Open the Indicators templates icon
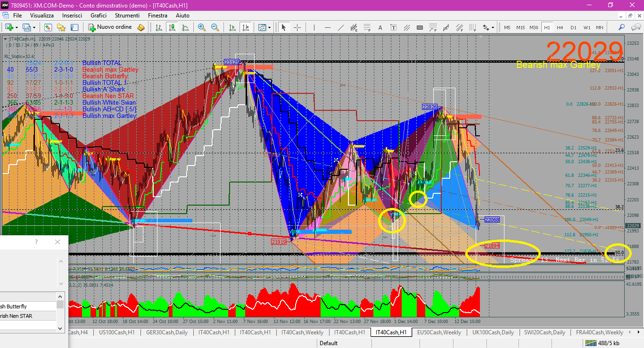 tap(263, 27)
